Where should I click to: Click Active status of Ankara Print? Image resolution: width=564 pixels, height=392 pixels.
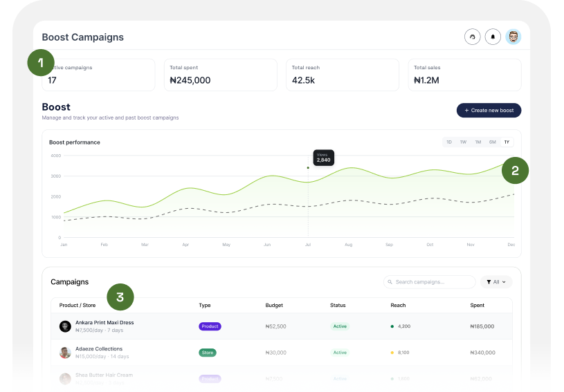coord(340,326)
